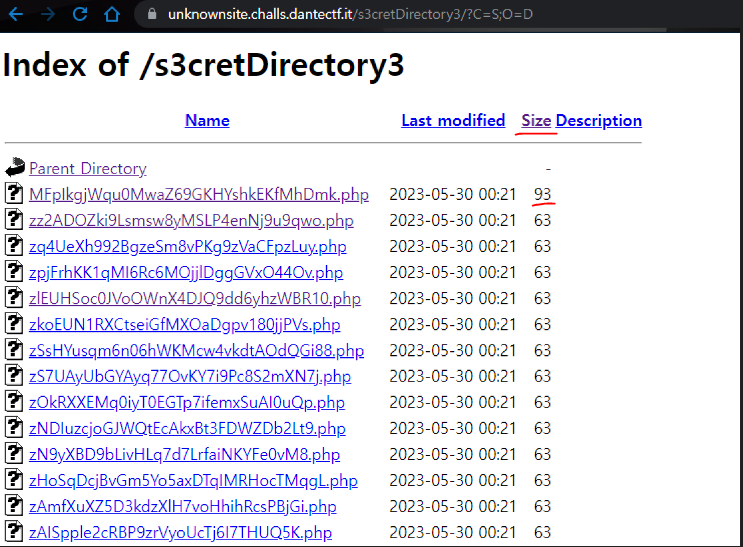Open MFpIkgjWqu0MwaZ69GKHYshkEKfMhDmk.php file
Viewport: 743px width, 547px height.
click(x=199, y=194)
